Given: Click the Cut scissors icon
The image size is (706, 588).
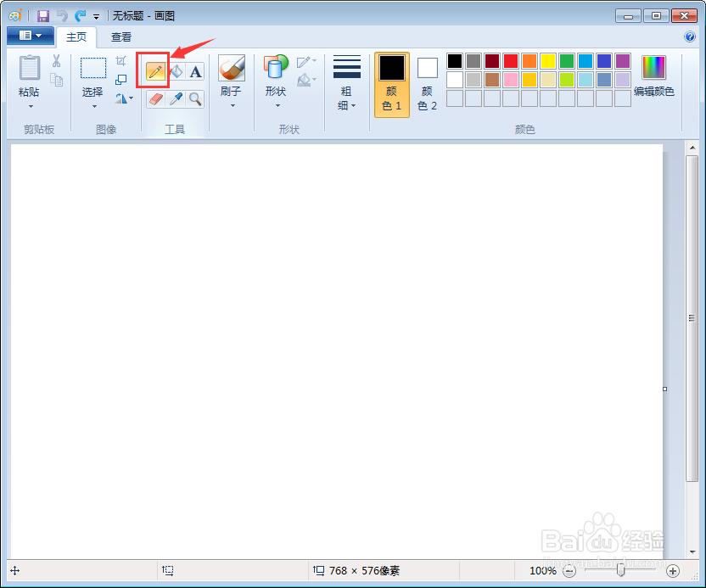Looking at the screenshot, I should (56, 61).
